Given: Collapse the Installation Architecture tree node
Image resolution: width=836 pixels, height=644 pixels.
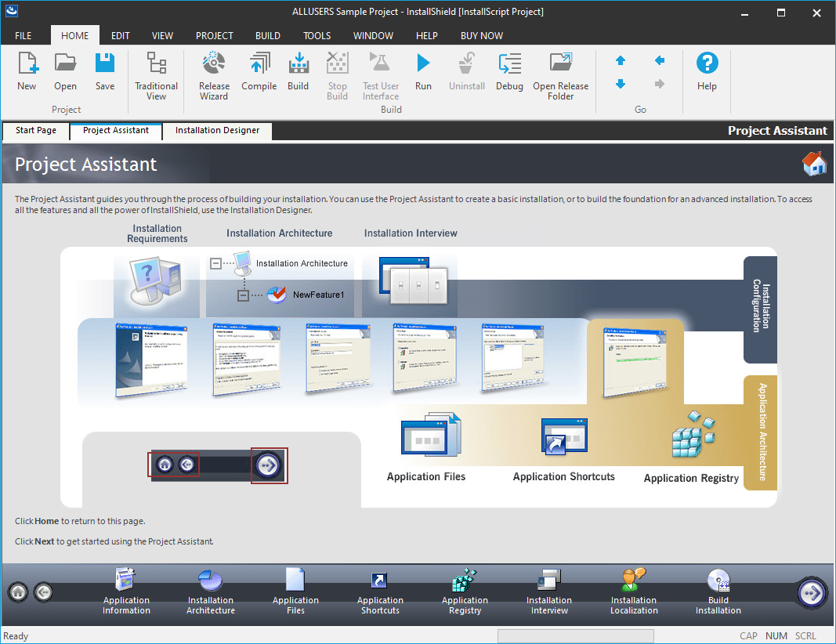Looking at the screenshot, I should pyautogui.click(x=215, y=263).
